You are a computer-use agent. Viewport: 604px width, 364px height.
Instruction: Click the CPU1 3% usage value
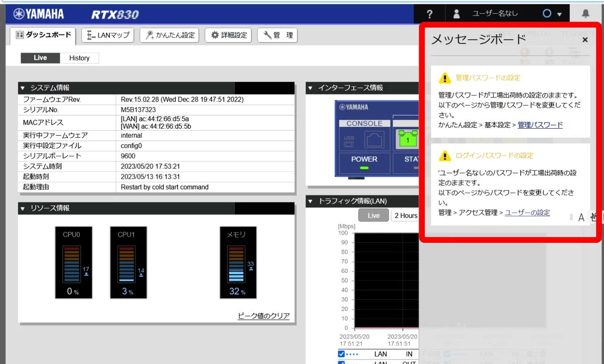[127, 291]
